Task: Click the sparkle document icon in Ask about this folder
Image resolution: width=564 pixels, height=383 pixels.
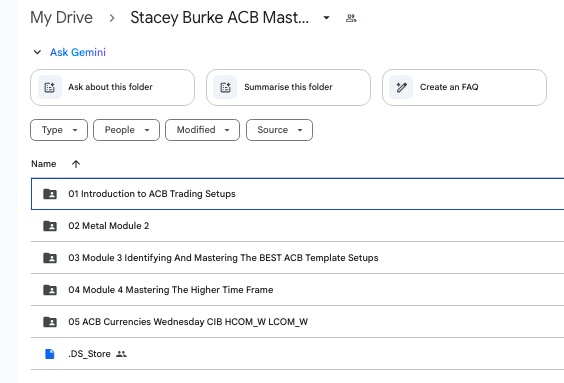Action: (50, 87)
